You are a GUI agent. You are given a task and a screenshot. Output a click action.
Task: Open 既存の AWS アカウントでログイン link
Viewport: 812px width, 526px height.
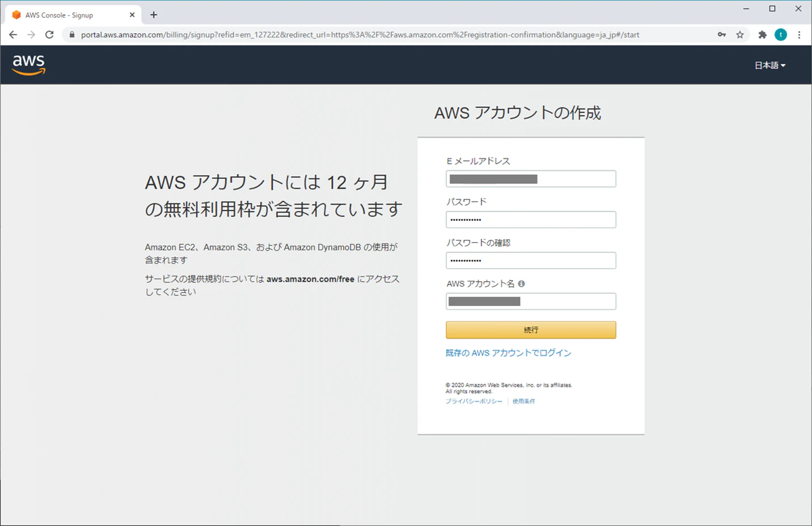pos(508,353)
